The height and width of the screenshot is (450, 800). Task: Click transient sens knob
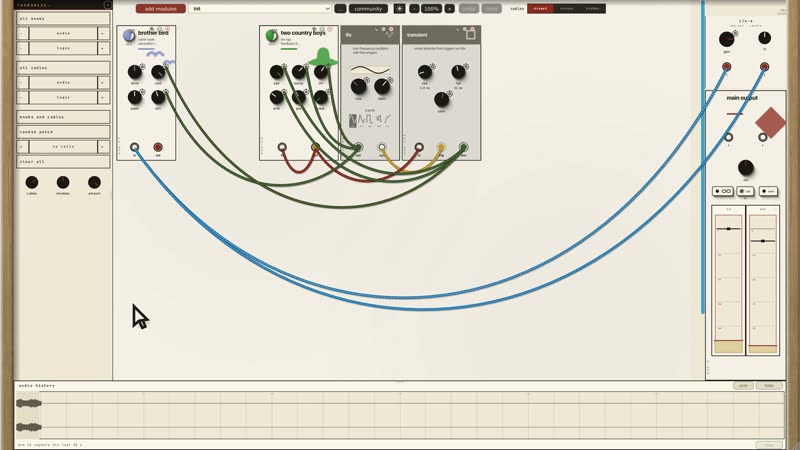click(x=441, y=99)
